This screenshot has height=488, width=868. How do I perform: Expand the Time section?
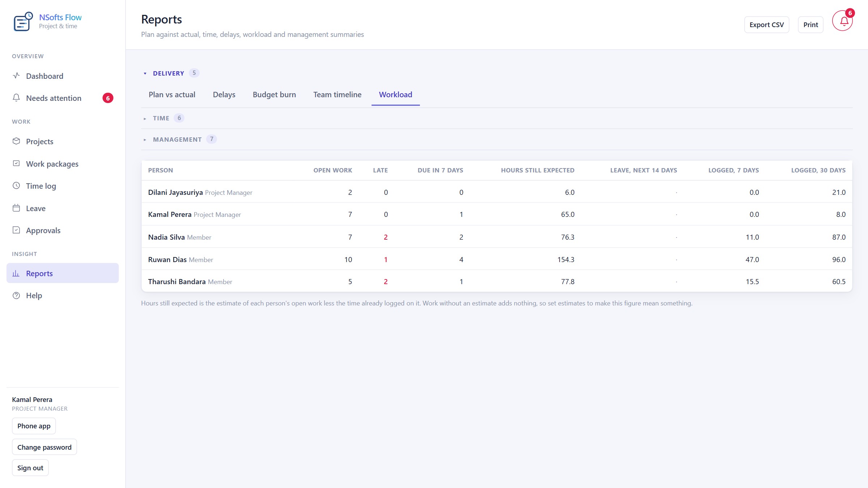[161, 118]
